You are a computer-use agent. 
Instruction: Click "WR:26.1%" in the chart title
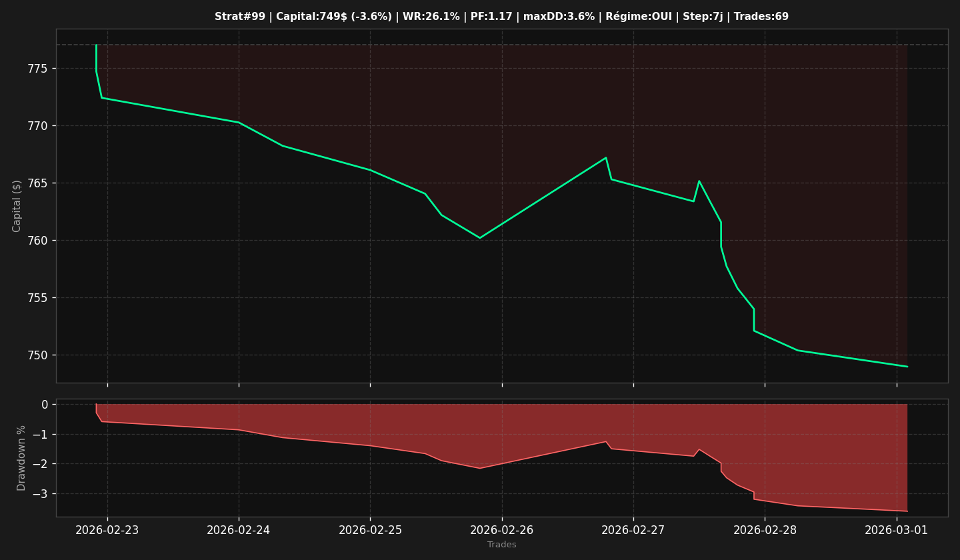tap(431, 17)
